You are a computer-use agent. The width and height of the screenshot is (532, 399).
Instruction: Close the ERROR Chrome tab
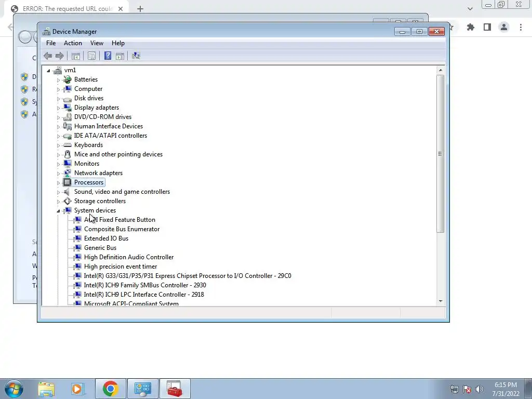[121, 9]
